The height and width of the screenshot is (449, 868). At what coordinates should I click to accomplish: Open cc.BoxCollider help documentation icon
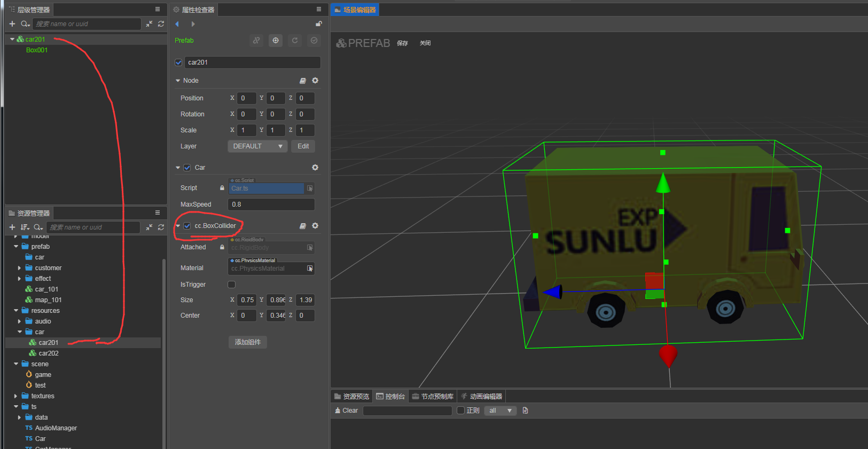303,226
